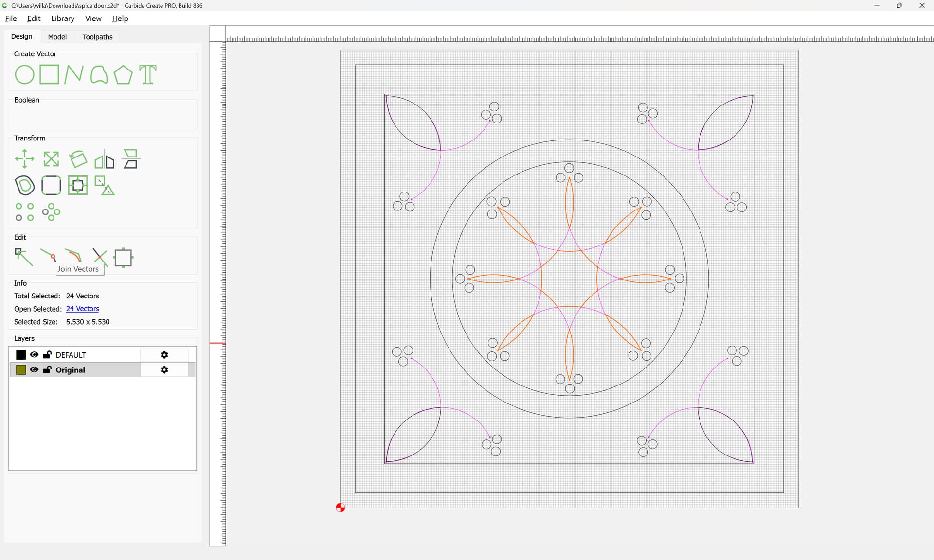This screenshot has height=560, width=934.
Task: Click the Move transform tool
Action: pyautogui.click(x=24, y=159)
